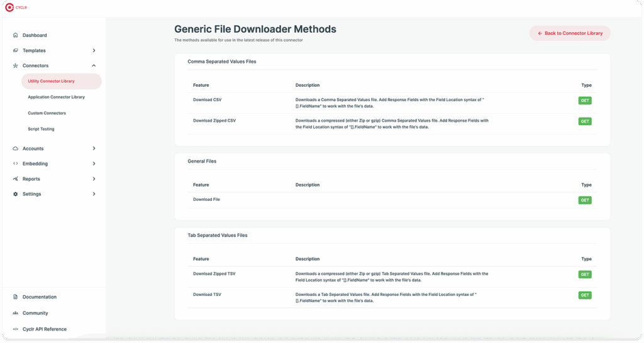Click the Download Zipped TSV feature name

(x=214, y=274)
